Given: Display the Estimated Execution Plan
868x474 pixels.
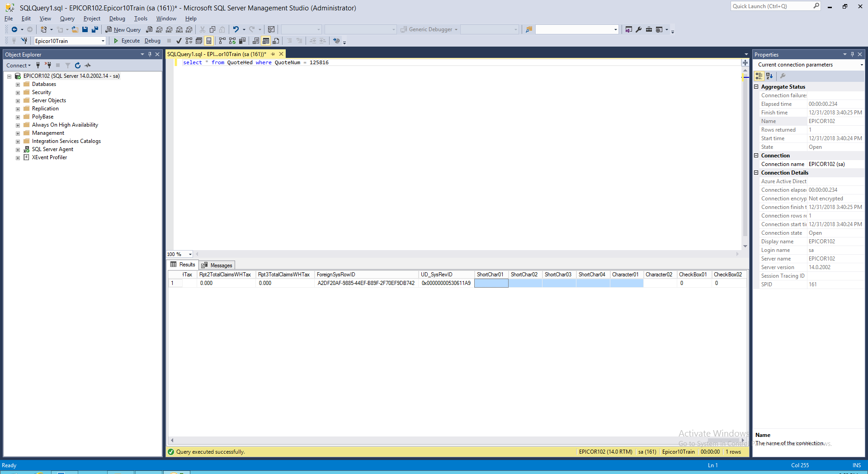Looking at the screenshot, I should (x=189, y=41).
